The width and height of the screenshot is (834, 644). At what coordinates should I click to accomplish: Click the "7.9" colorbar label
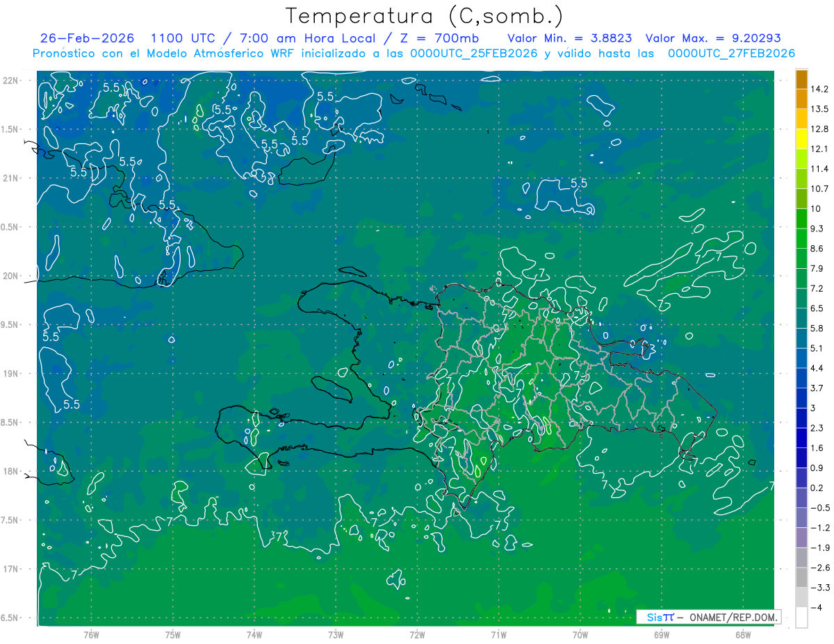point(817,268)
